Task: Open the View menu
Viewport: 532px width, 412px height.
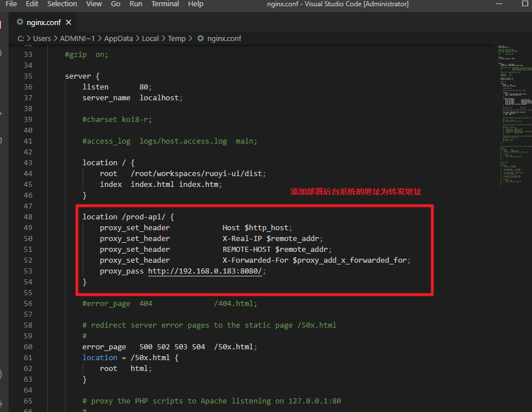Action: click(x=94, y=4)
